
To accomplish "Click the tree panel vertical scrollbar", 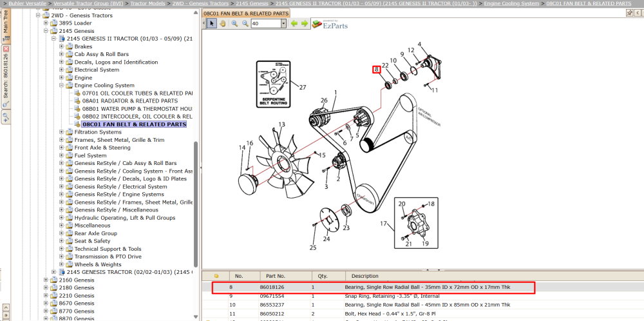I will [196, 204].
